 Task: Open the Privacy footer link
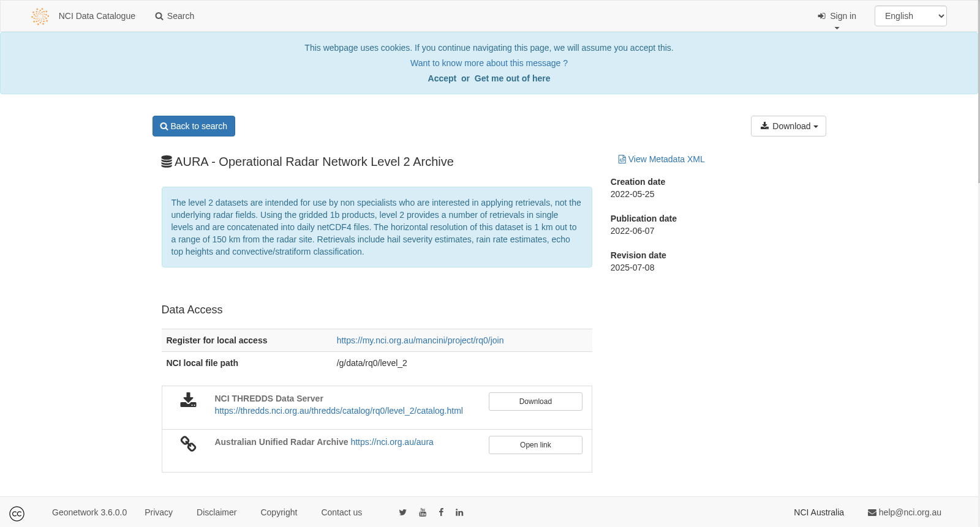pos(159,512)
